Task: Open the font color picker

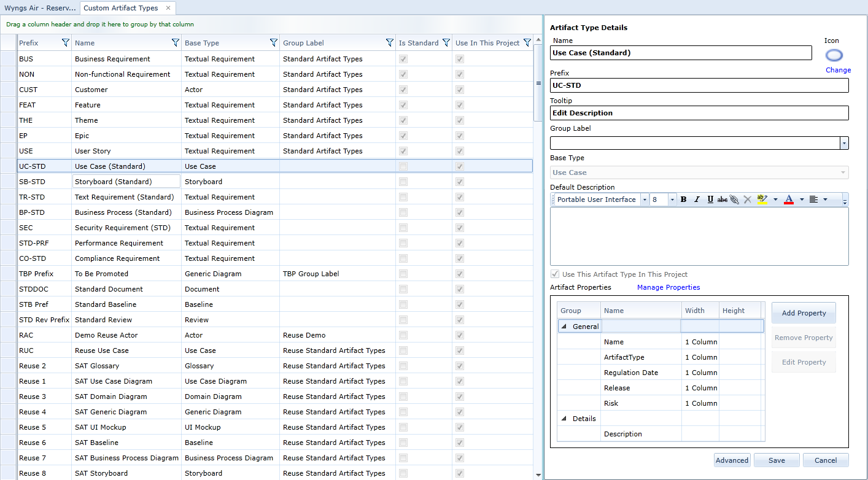Action: tap(789, 199)
